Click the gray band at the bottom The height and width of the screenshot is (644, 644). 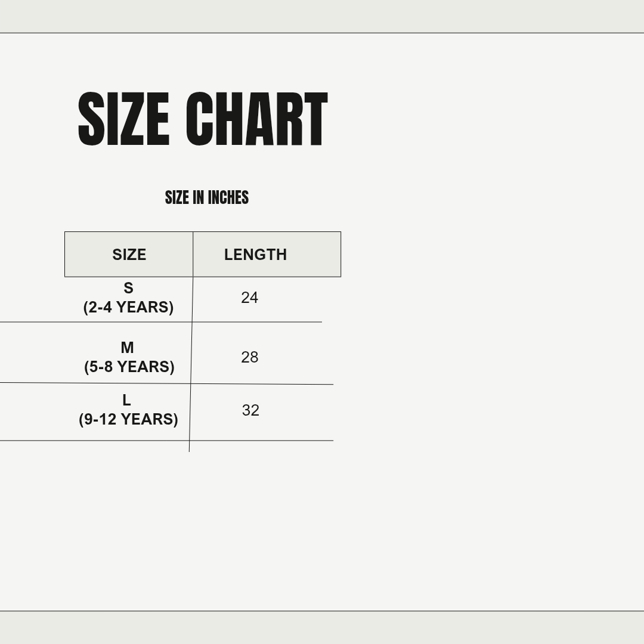pos(322,627)
